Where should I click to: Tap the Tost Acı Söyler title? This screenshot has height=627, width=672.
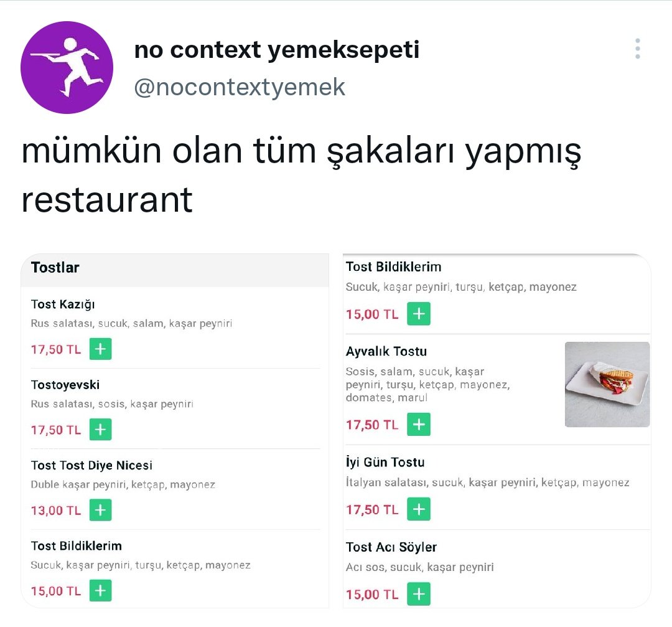[391, 547]
